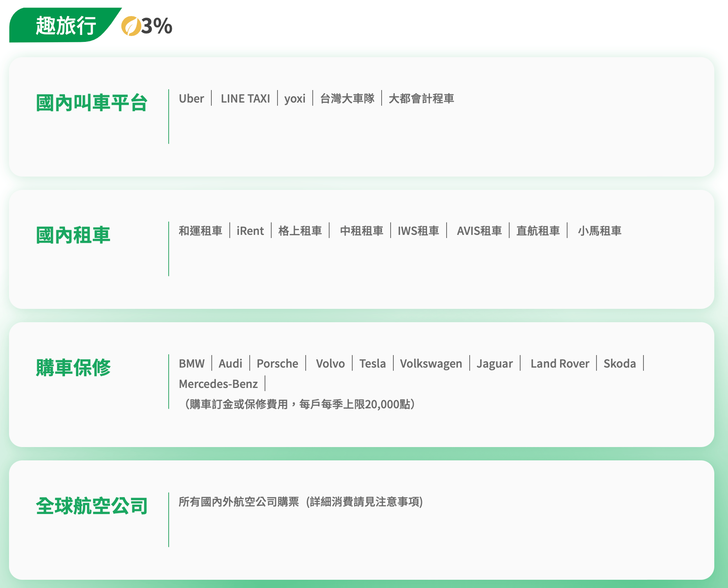
Task: Select yoxi in the ride-hailing list
Action: [x=295, y=99]
